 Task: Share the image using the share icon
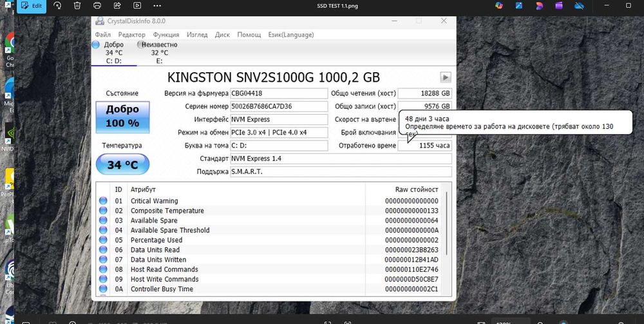(117, 6)
